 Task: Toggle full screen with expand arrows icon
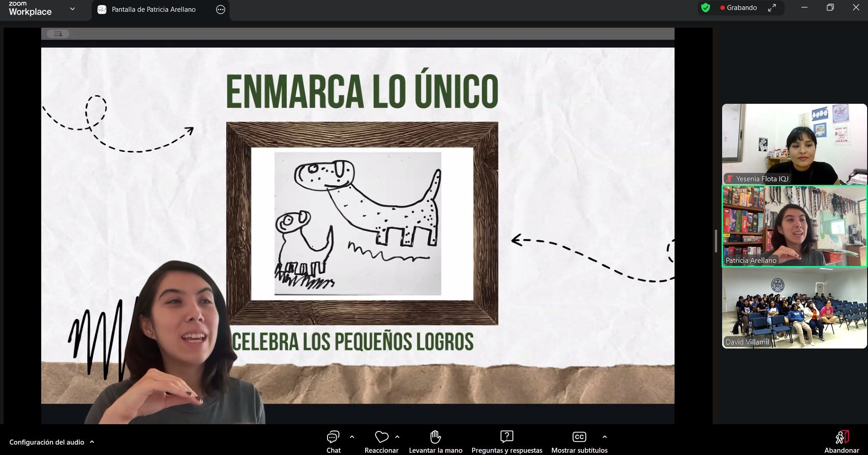pyautogui.click(x=772, y=8)
